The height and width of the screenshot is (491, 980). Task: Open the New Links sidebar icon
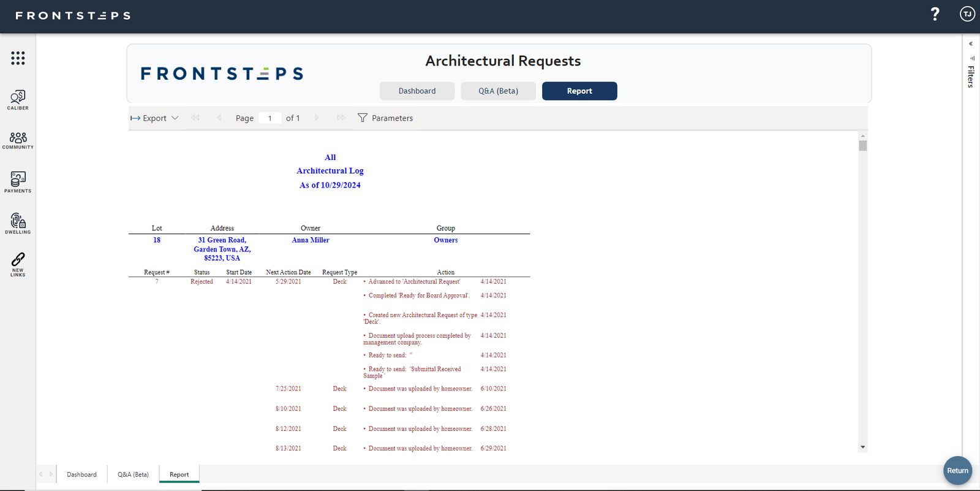pos(18,264)
